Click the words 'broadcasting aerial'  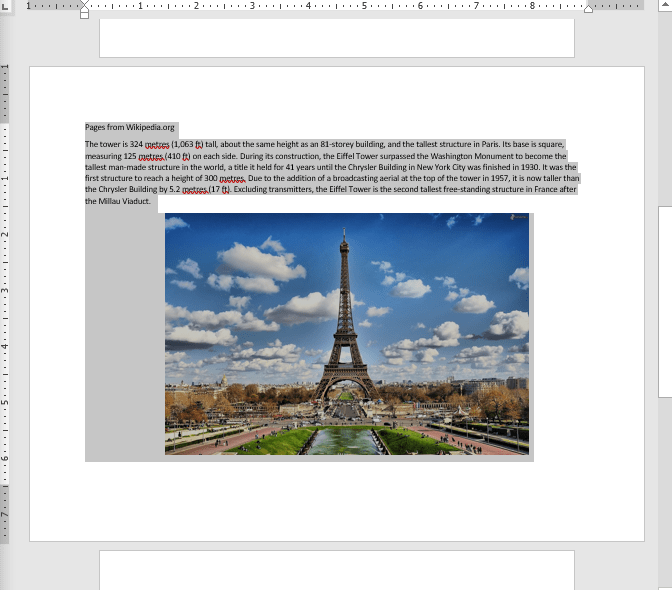[x=366, y=178]
